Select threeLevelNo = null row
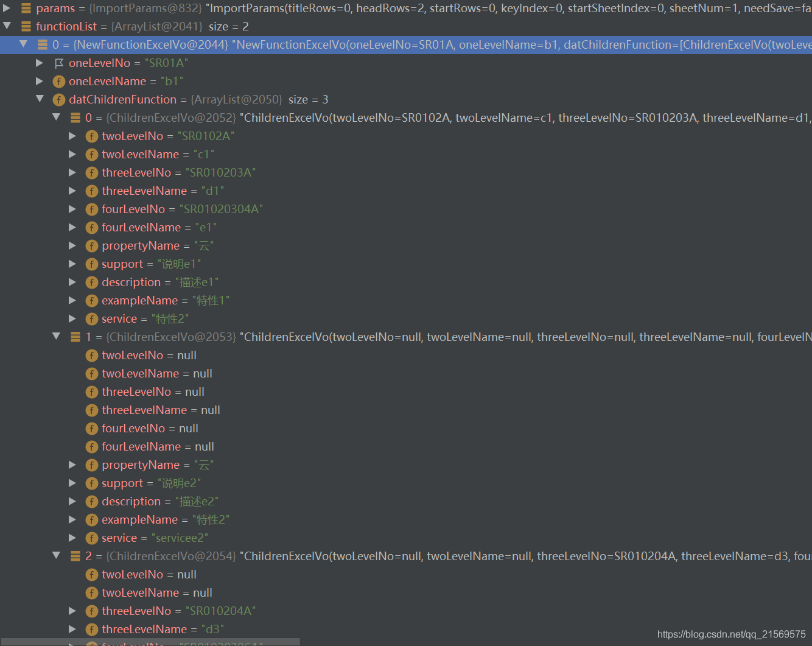This screenshot has width=812, height=646. point(406,392)
